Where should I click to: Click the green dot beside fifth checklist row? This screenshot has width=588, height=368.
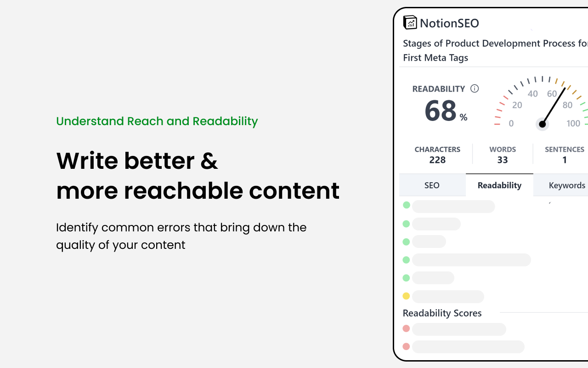pos(407,277)
